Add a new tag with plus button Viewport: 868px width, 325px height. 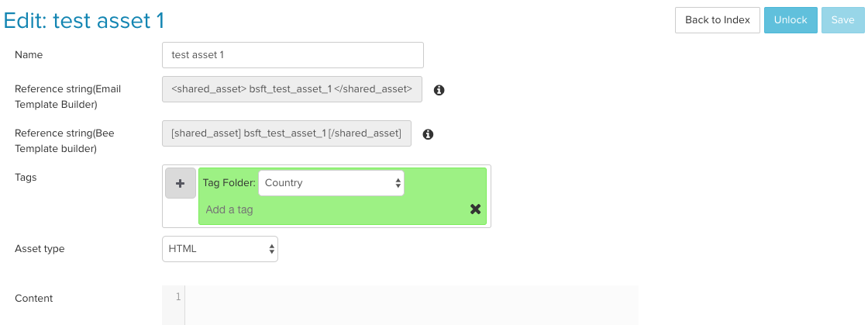coord(181,183)
